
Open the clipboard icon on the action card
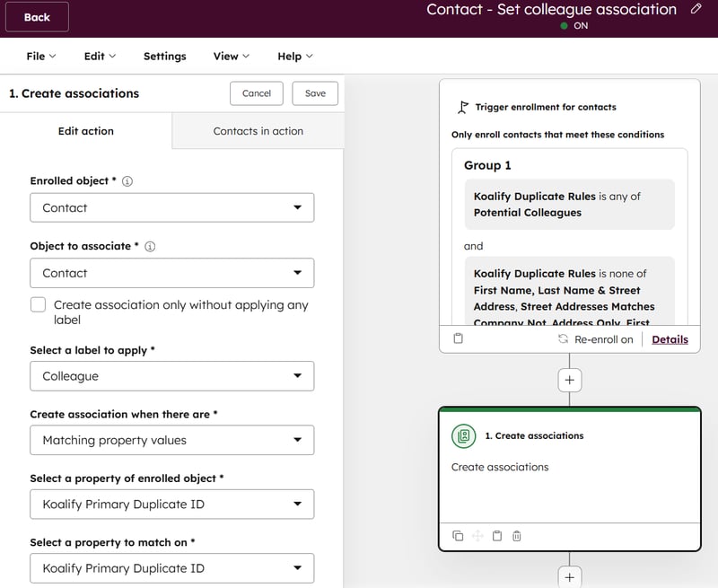coord(496,536)
